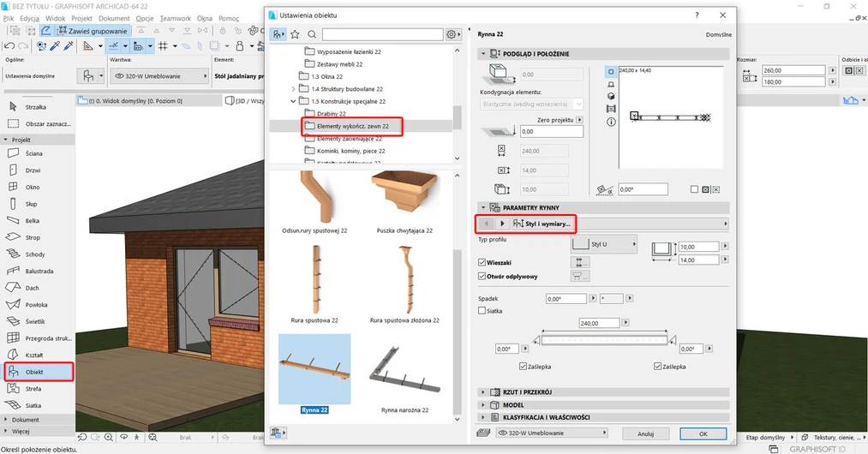868x454 pixels.
Task: Open the Kondygnacja elementu dropdown
Action: (531, 105)
